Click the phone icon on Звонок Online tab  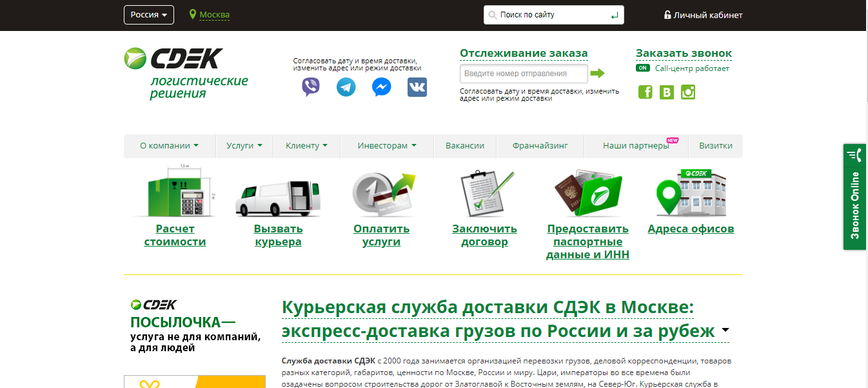point(855,155)
